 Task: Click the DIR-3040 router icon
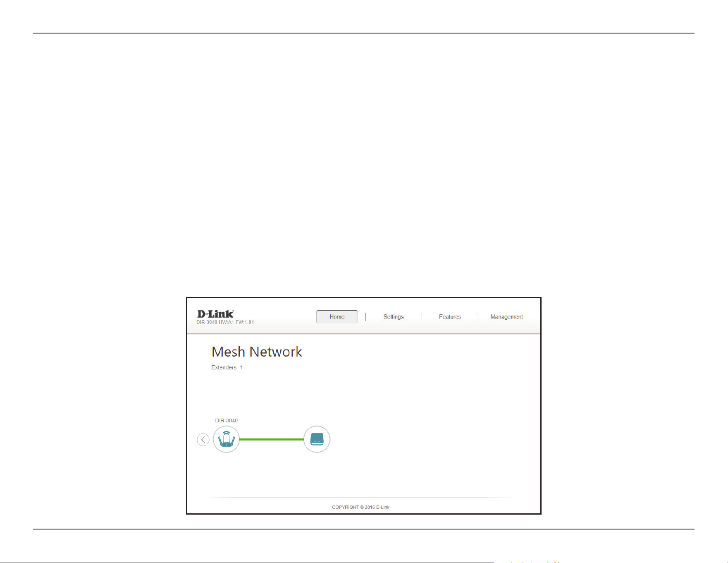[x=226, y=439]
